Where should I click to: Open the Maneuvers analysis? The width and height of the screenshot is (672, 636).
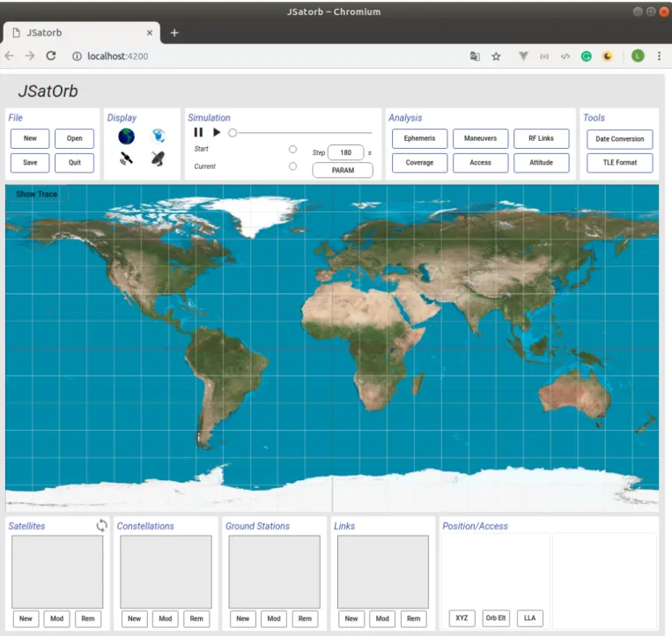(x=480, y=138)
